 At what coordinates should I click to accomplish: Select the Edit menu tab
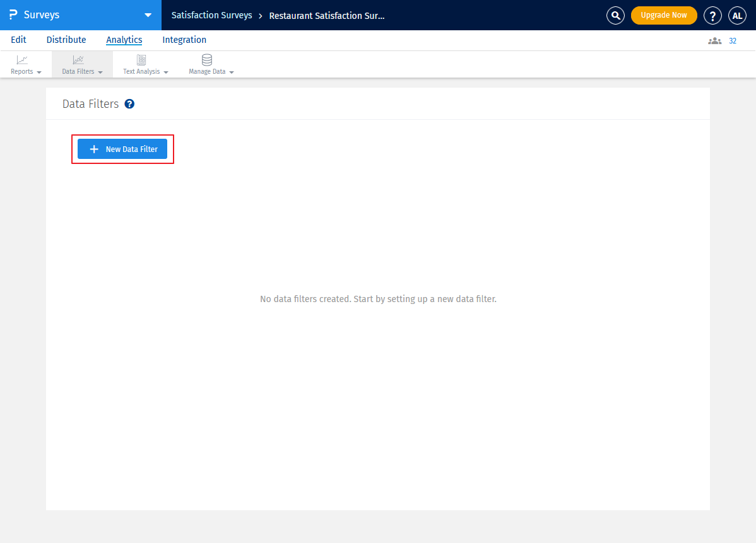pyautogui.click(x=18, y=40)
